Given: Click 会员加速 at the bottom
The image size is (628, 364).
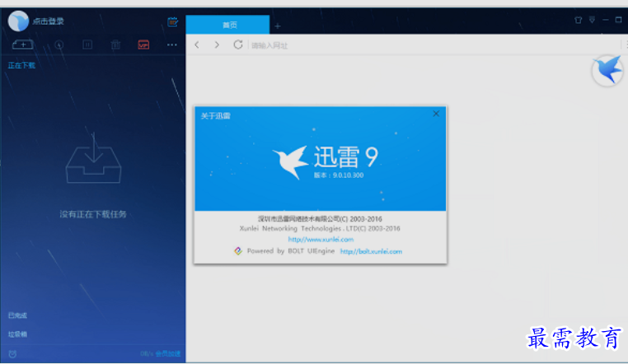Looking at the screenshot, I should [x=168, y=353].
